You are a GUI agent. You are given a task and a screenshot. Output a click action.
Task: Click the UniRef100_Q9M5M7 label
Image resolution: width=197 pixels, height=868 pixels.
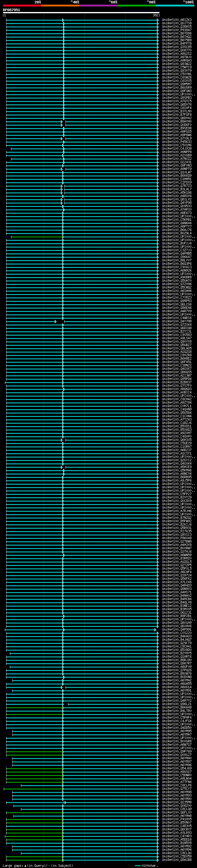(x=177, y=84)
